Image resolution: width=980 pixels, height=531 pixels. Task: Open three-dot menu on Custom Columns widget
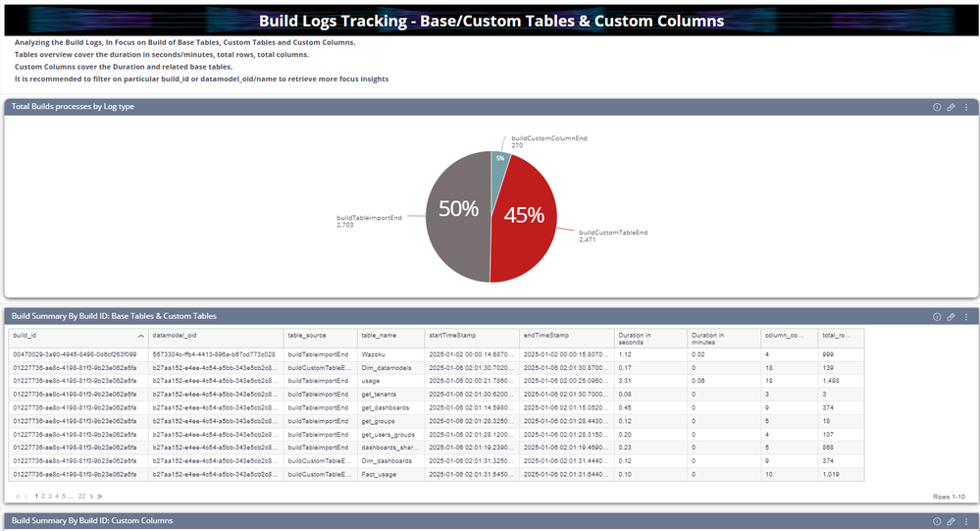pos(965,521)
